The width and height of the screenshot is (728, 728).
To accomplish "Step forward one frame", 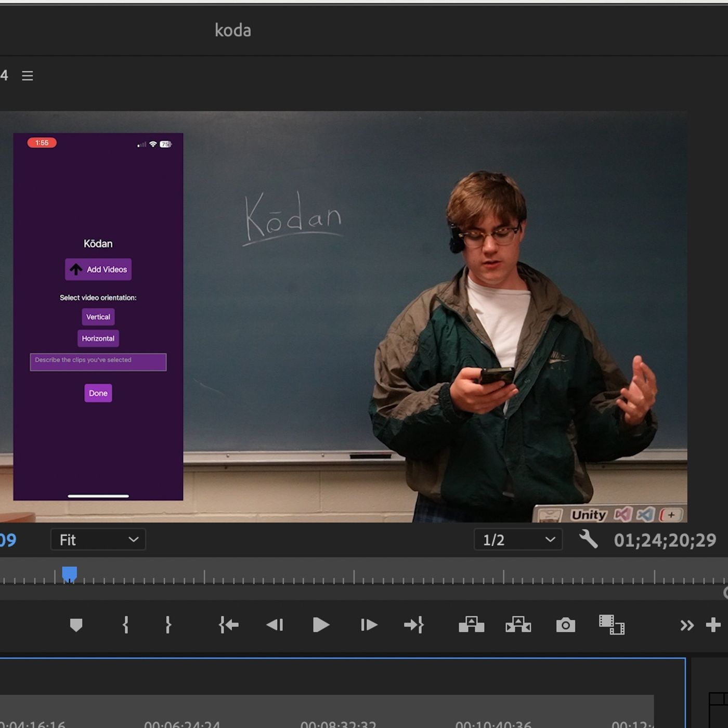I will (369, 625).
